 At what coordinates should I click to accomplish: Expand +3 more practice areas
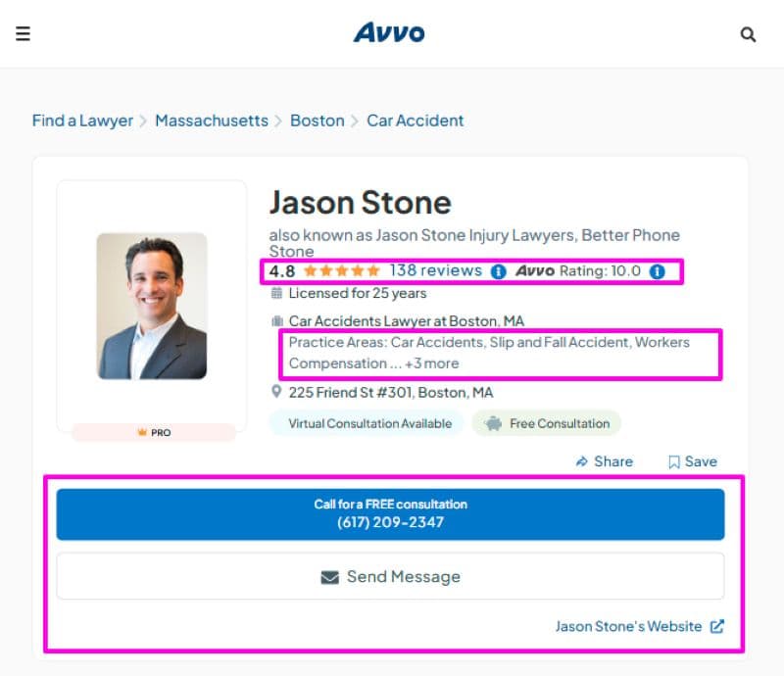(x=431, y=363)
